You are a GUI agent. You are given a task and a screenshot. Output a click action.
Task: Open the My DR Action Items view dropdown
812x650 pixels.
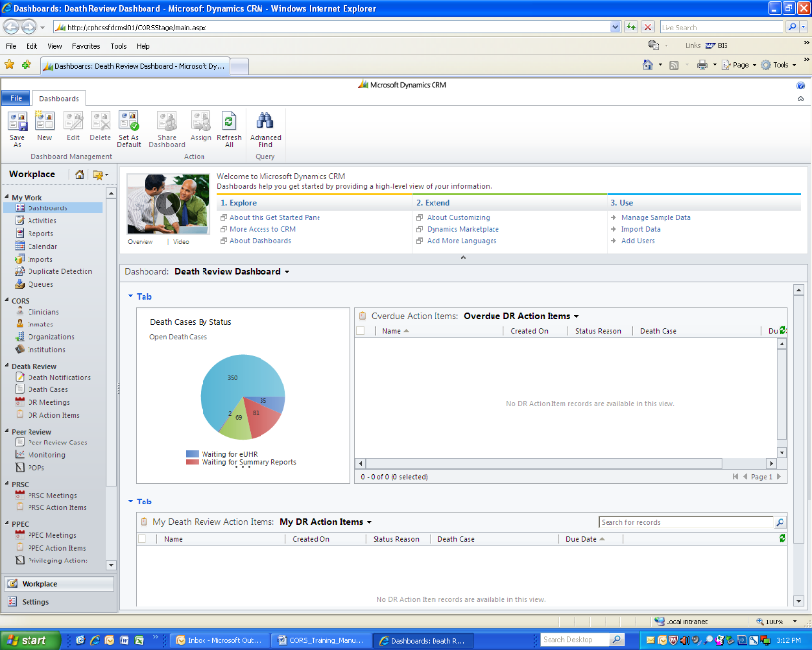[369, 523]
